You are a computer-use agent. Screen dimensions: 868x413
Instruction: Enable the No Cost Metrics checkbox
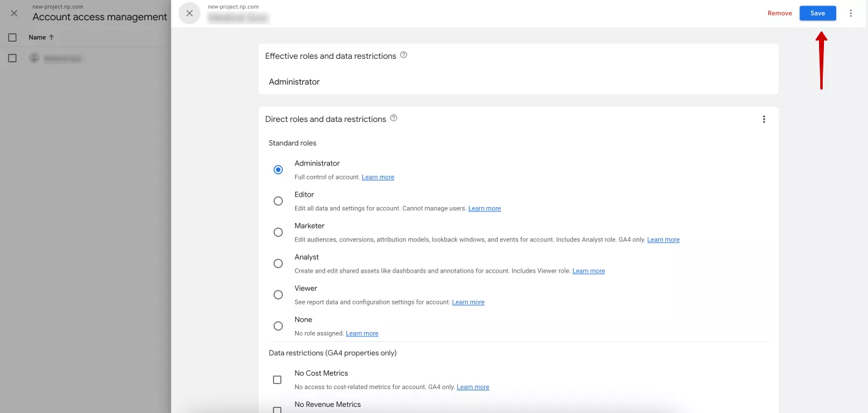277,380
